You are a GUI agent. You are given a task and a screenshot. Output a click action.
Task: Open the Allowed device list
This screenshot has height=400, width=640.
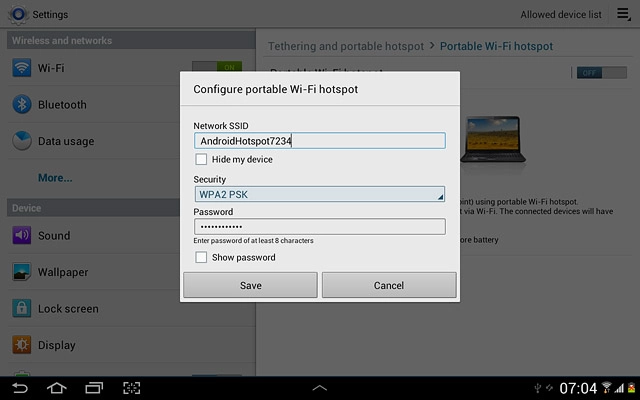click(x=560, y=15)
